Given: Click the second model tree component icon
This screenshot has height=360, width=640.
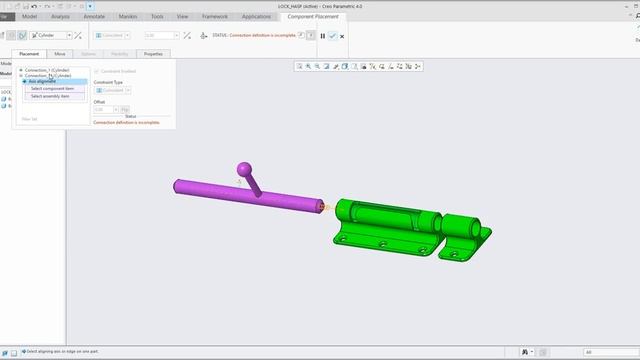Looking at the screenshot, I should pyautogui.click(x=4, y=106).
